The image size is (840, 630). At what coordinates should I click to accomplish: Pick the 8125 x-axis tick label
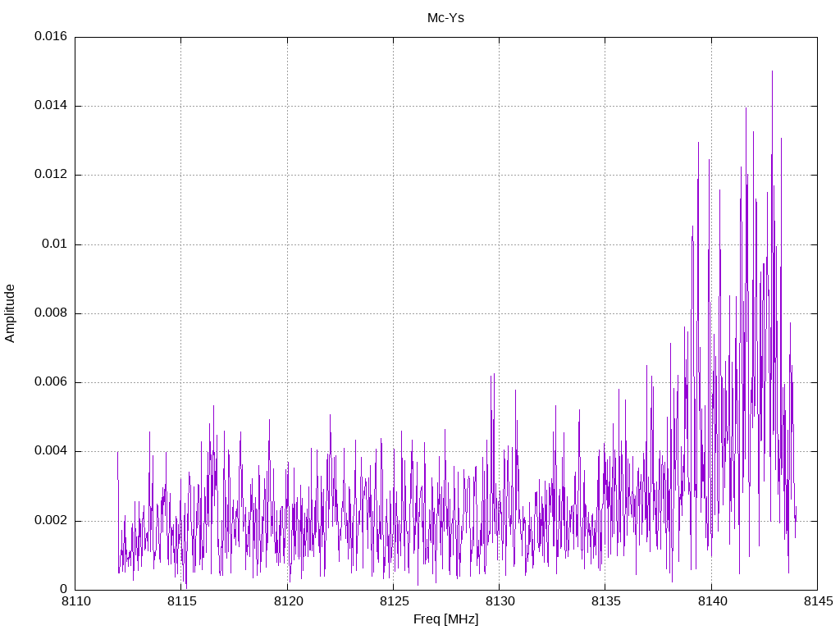tap(393, 602)
